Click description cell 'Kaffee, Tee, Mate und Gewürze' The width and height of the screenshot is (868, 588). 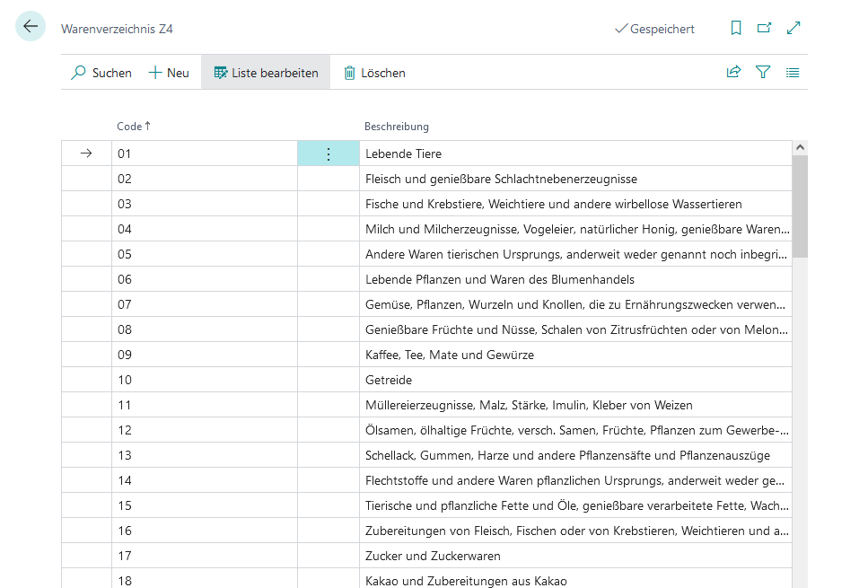(449, 355)
